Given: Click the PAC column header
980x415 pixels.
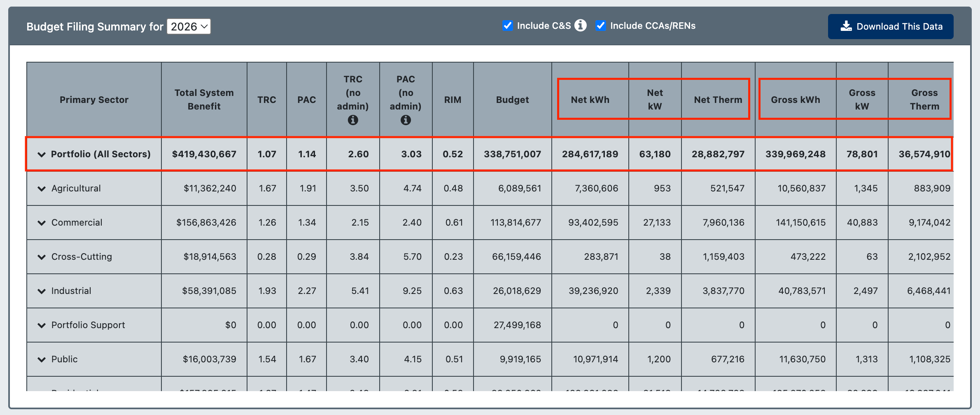Looking at the screenshot, I should [x=307, y=100].
